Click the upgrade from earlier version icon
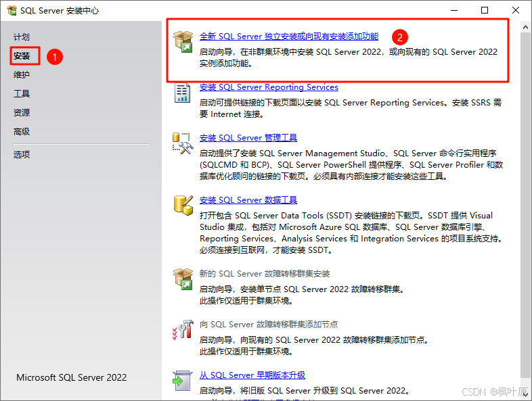532x401 pixels. tap(183, 381)
